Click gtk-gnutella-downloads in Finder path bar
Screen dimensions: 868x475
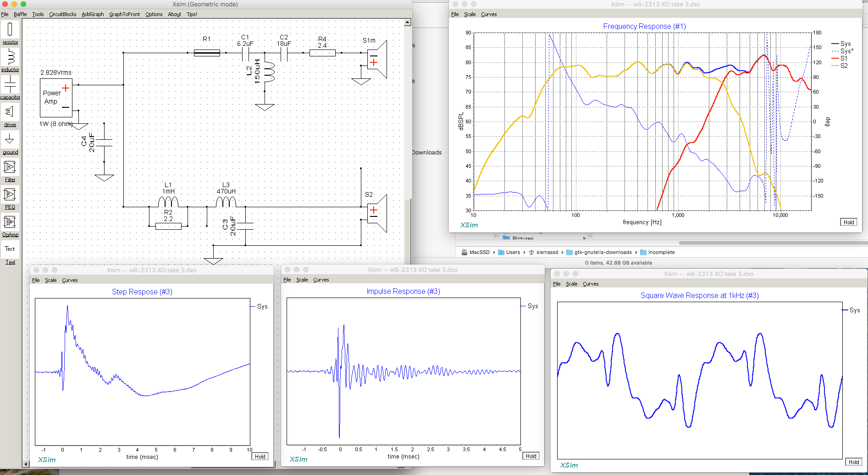[x=599, y=252]
